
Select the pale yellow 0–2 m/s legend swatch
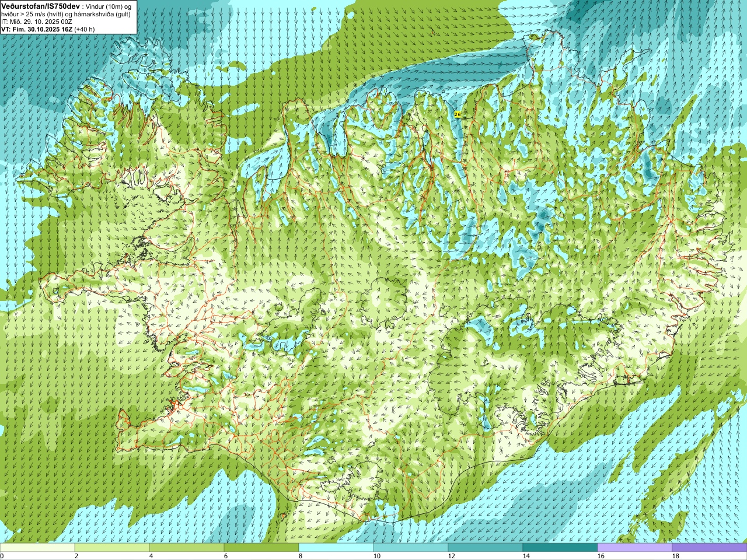coord(37,548)
